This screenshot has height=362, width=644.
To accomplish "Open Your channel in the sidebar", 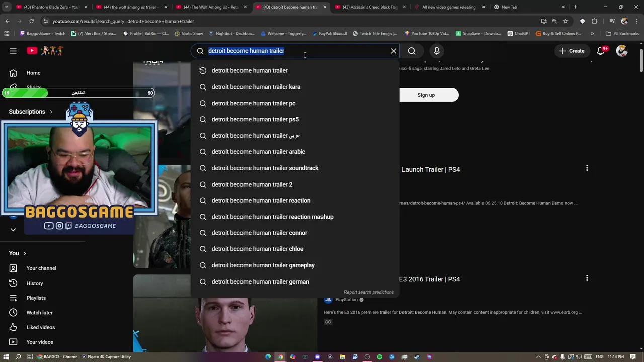I will pos(41,268).
